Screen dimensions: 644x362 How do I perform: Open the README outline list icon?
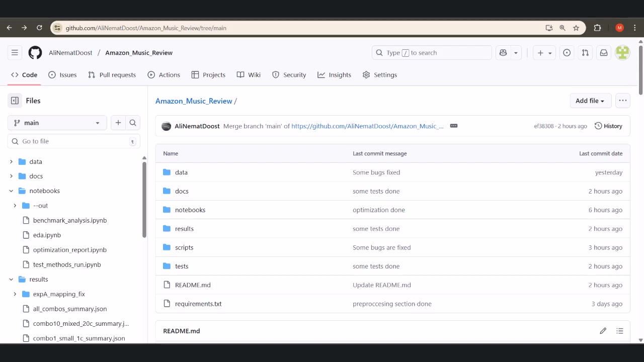point(620,331)
